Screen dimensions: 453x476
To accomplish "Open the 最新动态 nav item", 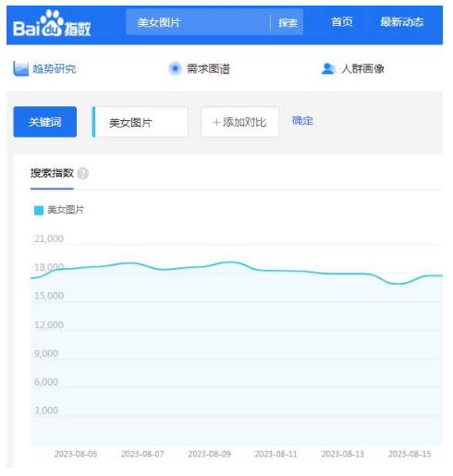I will [401, 22].
